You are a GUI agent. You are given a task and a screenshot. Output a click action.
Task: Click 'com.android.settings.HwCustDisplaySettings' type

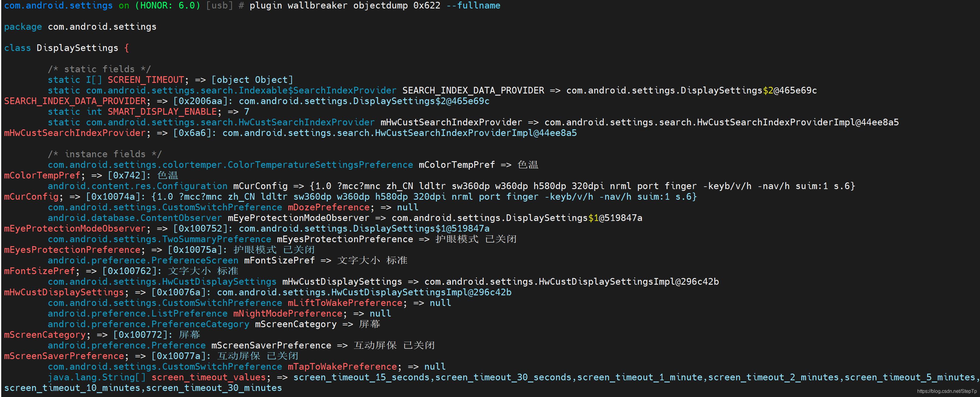[x=162, y=282]
